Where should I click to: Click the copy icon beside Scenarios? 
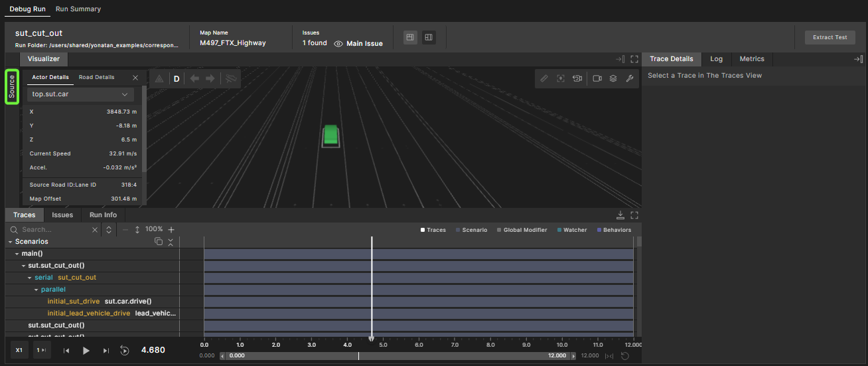click(x=158, y=242)
